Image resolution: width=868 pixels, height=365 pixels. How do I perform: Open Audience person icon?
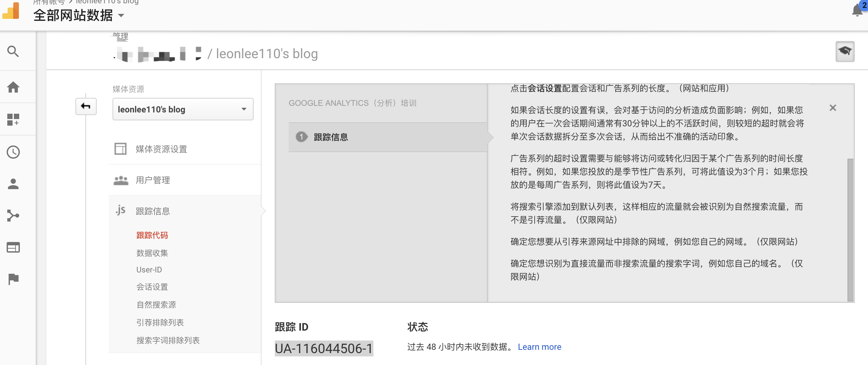(13, 184)
